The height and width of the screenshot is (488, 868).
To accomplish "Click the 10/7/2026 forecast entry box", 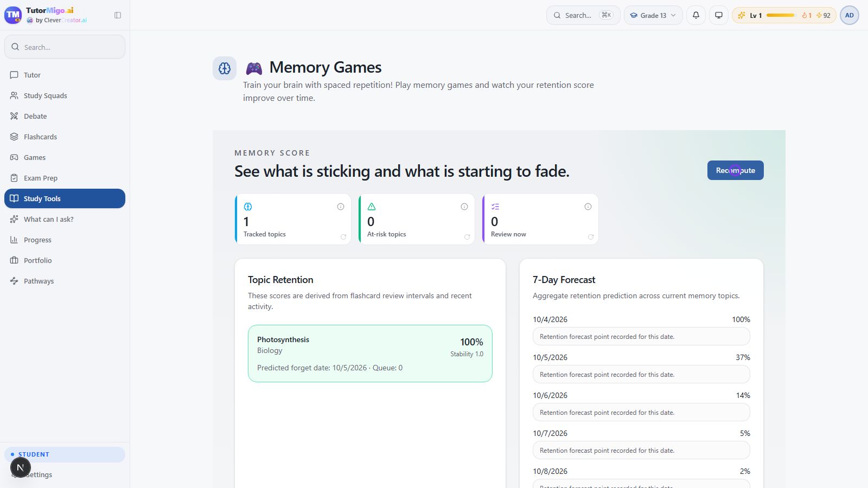I will (641, 450).
